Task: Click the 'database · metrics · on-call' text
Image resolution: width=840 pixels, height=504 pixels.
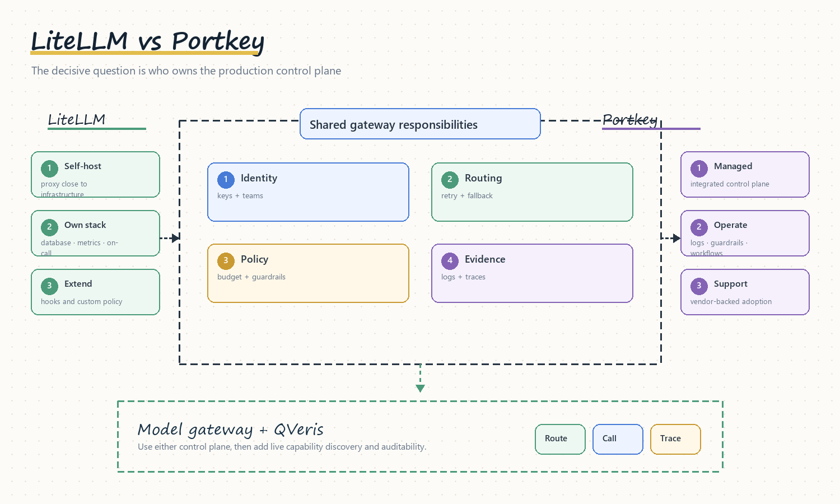Action: point(80,248)
